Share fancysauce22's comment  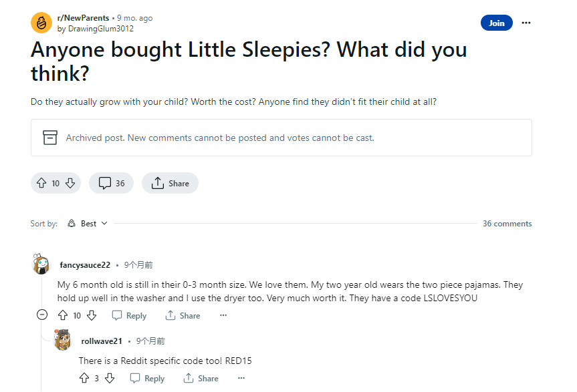tap(183, 316)
